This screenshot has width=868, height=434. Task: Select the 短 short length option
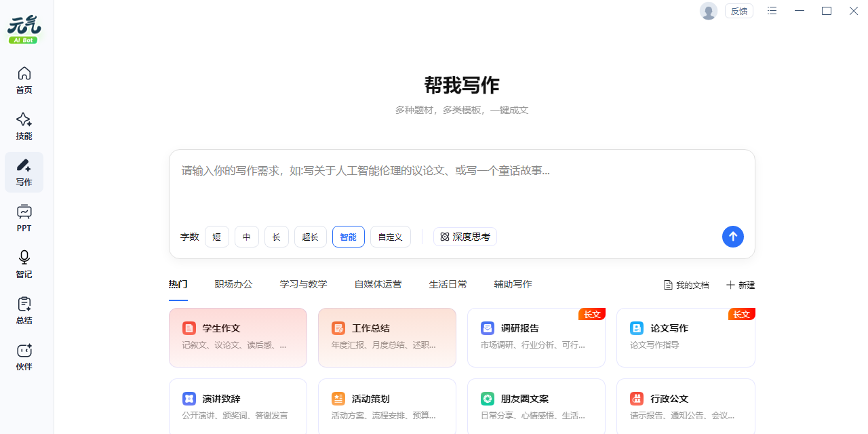217,237
